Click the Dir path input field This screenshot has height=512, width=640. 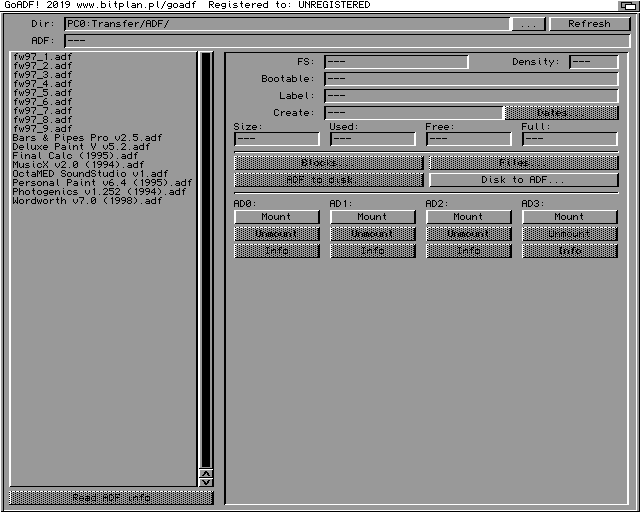tap(287, 24)
